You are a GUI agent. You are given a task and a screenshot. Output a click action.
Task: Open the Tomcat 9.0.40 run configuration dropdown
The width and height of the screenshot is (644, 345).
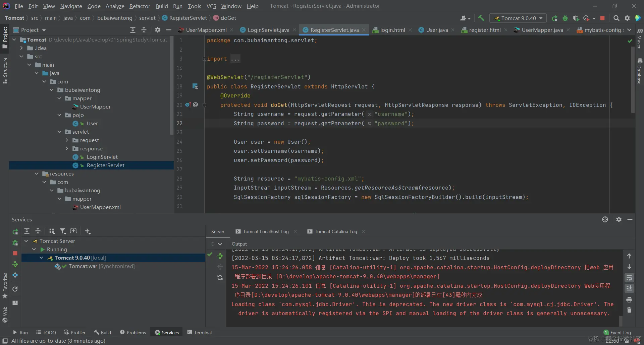pos(518,18)
